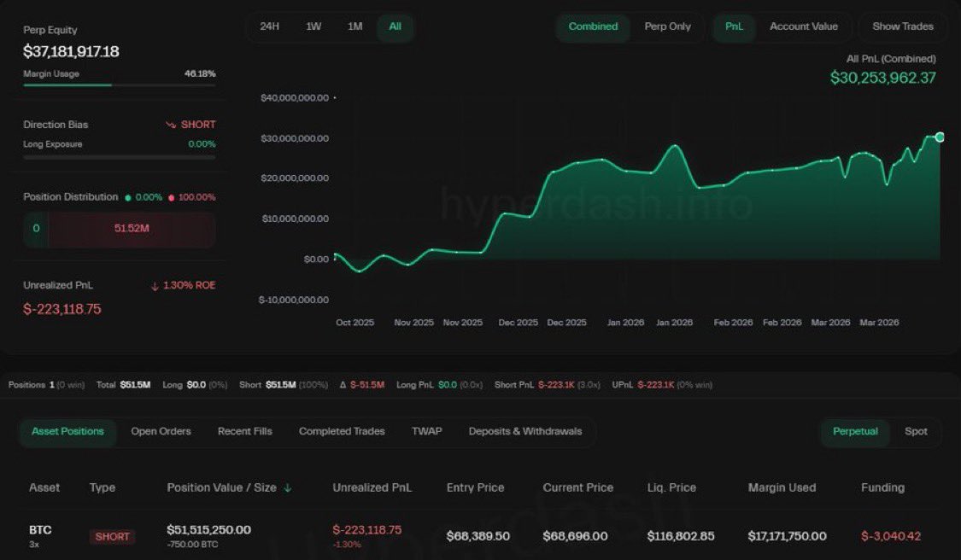Click entry price $68,389.50
Screen dimensions: 961x560
(478, 536)
